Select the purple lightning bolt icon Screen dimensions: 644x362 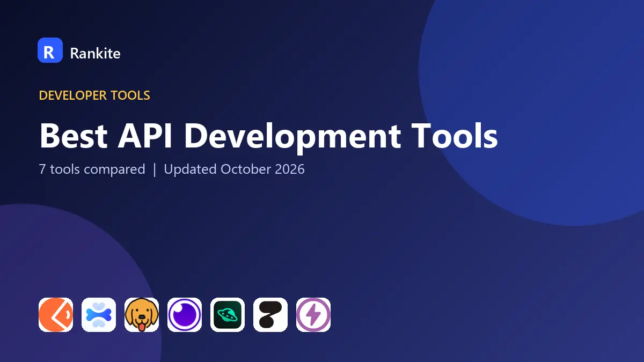[313, 315]
